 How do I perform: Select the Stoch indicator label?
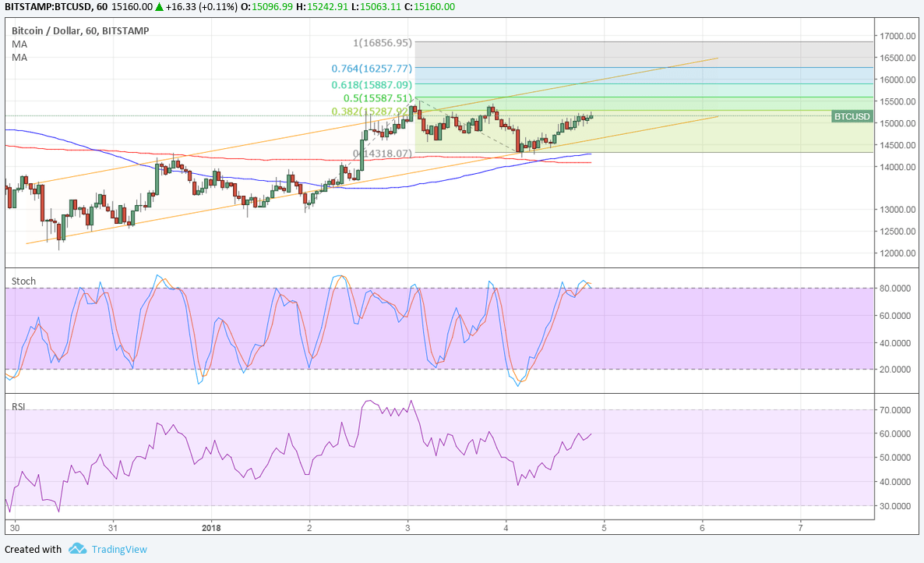tap(23, 281)
